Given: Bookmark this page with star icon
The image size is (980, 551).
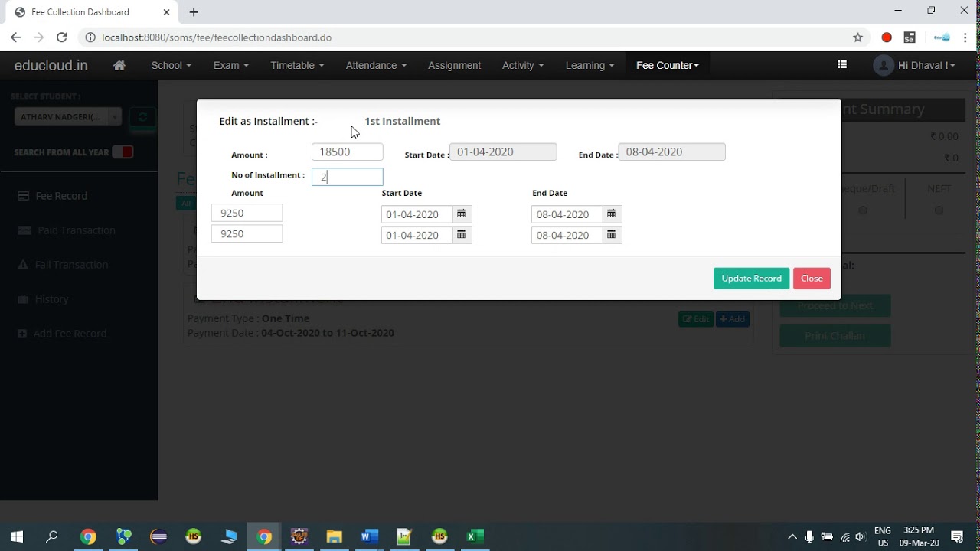Looking at the screenshot, I should coord(858,37).
